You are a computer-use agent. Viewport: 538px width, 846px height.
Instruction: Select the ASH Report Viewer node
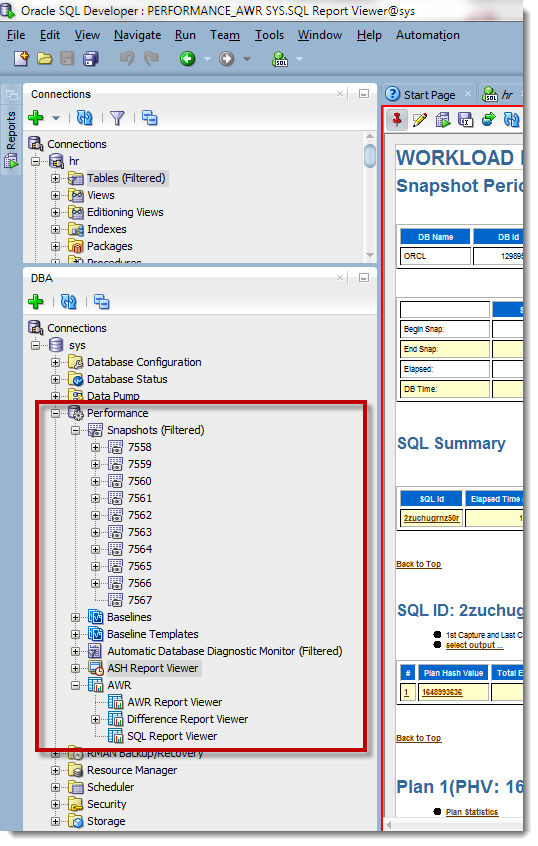coord(153,668)
